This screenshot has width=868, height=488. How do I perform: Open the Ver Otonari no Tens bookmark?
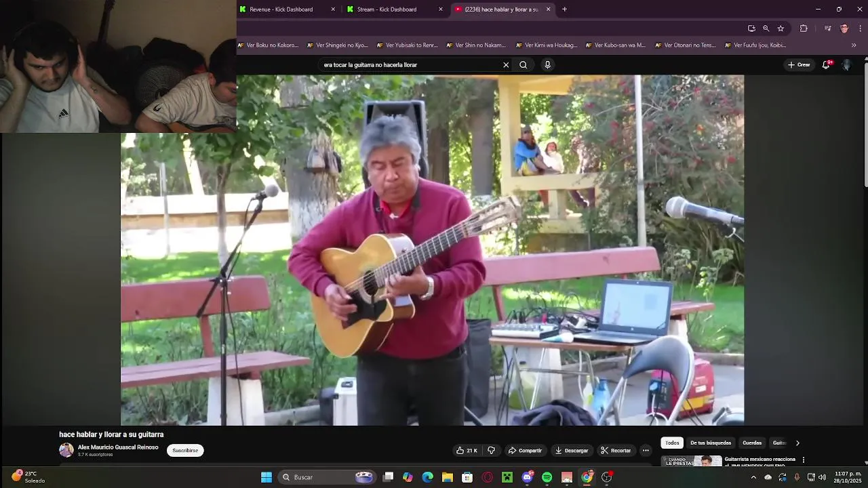685,45
